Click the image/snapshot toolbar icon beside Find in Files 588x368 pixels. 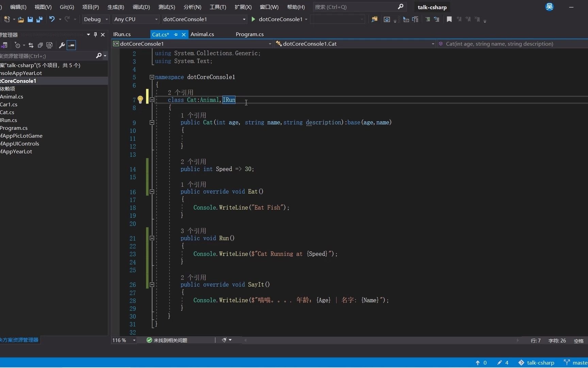(387, 19)
